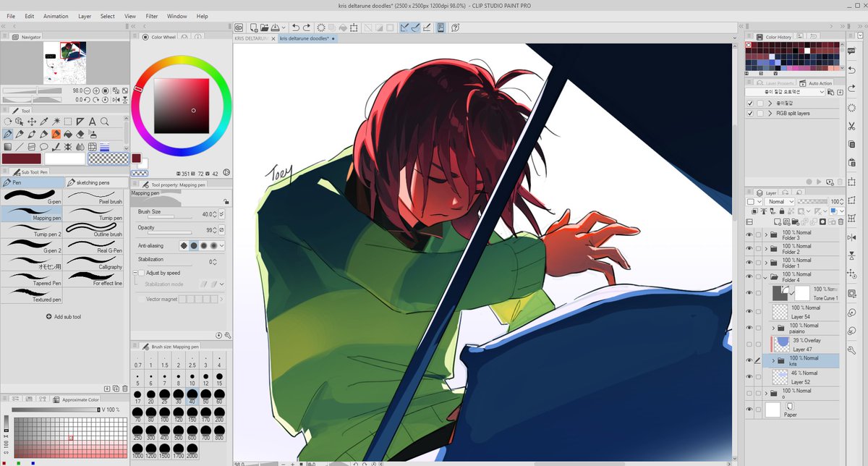Image resolution: width=868 pixels, height=466 pixels.
Task: Open the Animation menu
Action: pos(56,15)
